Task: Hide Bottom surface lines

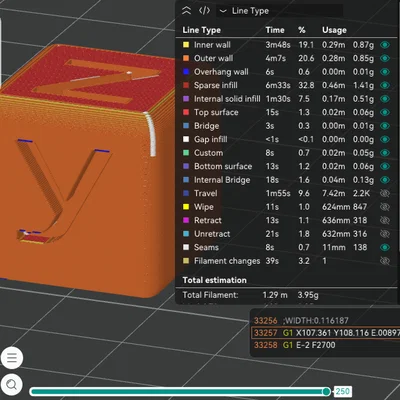Action: point(385,166)
